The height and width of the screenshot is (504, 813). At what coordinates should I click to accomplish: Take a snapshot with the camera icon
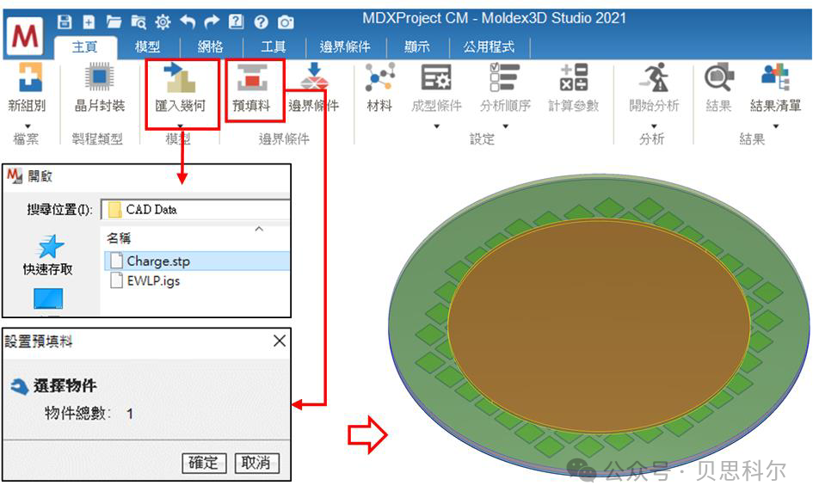point(286,22)
